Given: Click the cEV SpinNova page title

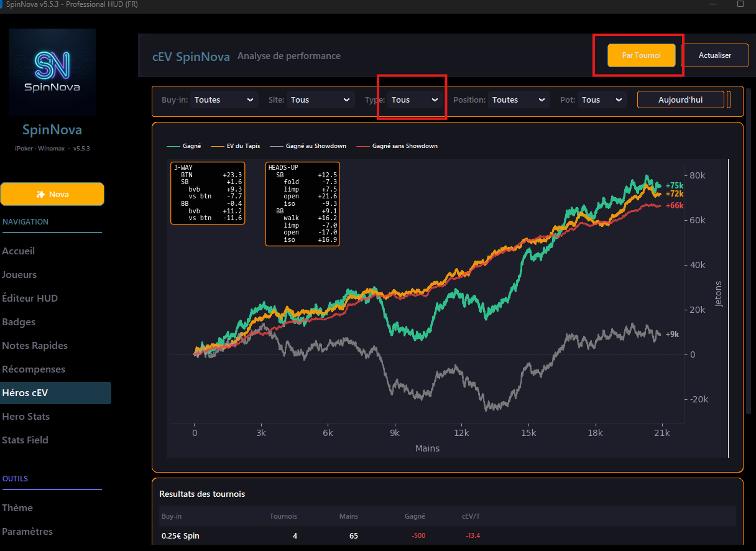Looking at the screenshot, I should click(191, 56).
